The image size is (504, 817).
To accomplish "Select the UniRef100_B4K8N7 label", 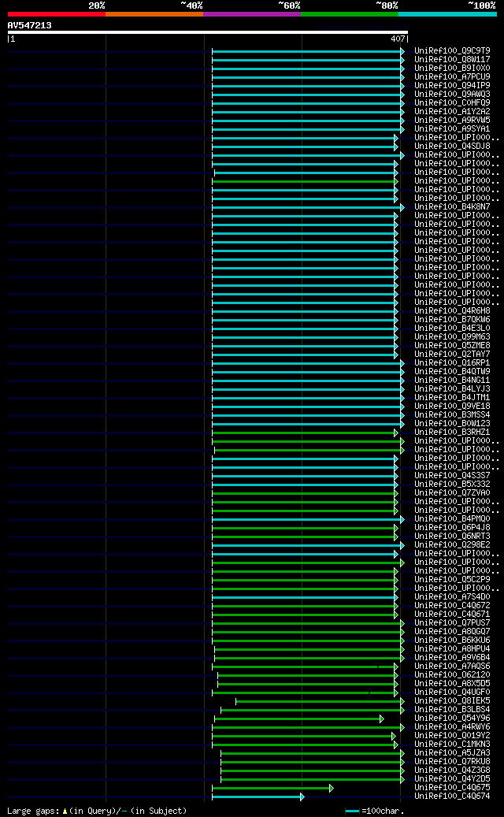I will point(452,207).
